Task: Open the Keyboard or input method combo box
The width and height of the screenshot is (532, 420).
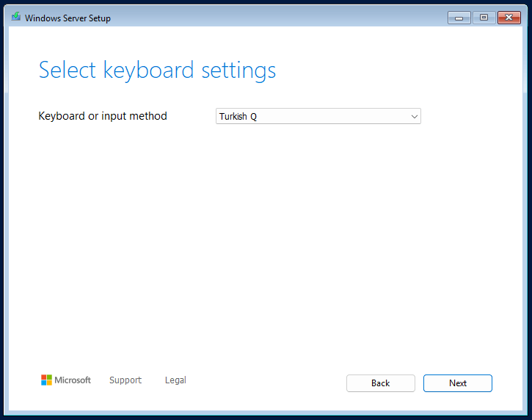Action: click(318, 116)
